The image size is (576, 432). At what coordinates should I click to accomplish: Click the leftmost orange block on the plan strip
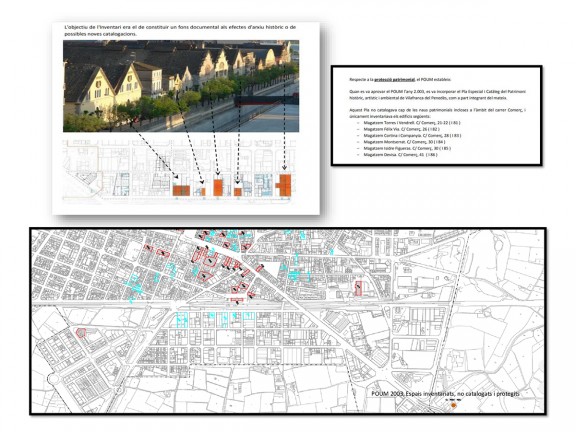click(181, 191)
